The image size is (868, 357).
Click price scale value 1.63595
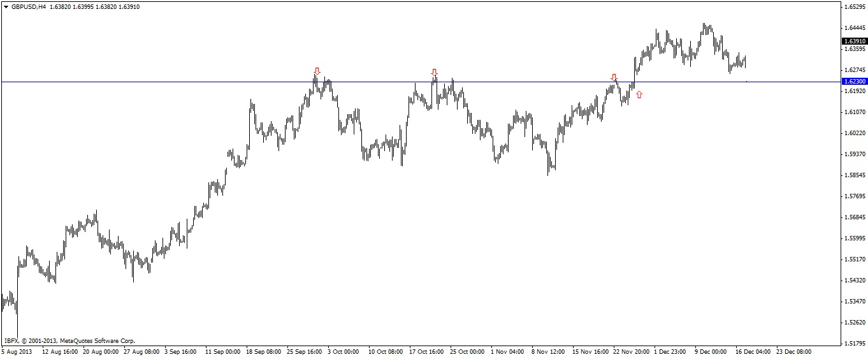[855, 48]
